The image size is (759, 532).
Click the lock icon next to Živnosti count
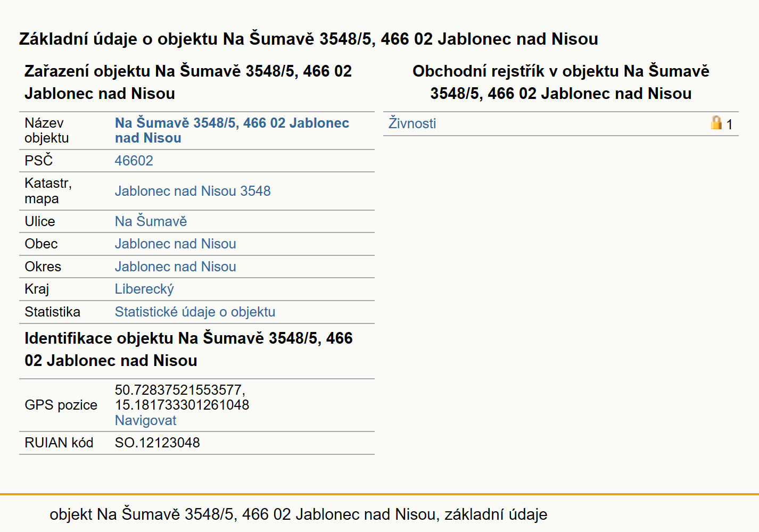click(x=716, y=123)
